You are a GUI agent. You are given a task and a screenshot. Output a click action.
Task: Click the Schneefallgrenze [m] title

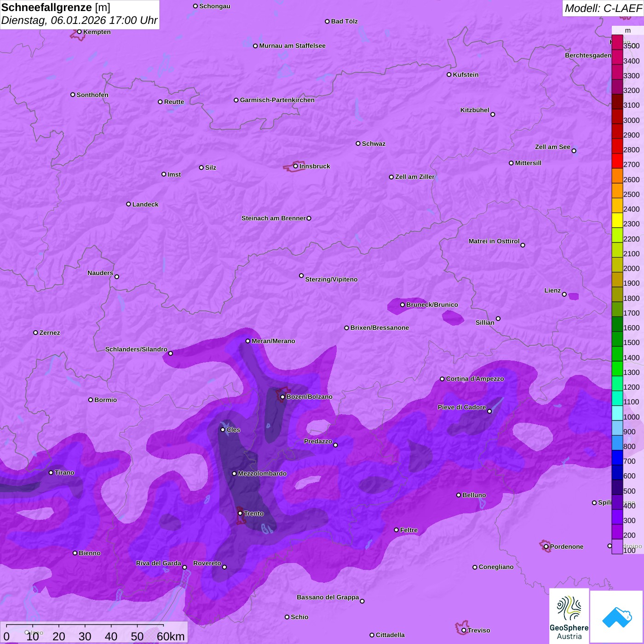[x=56, y=7]
